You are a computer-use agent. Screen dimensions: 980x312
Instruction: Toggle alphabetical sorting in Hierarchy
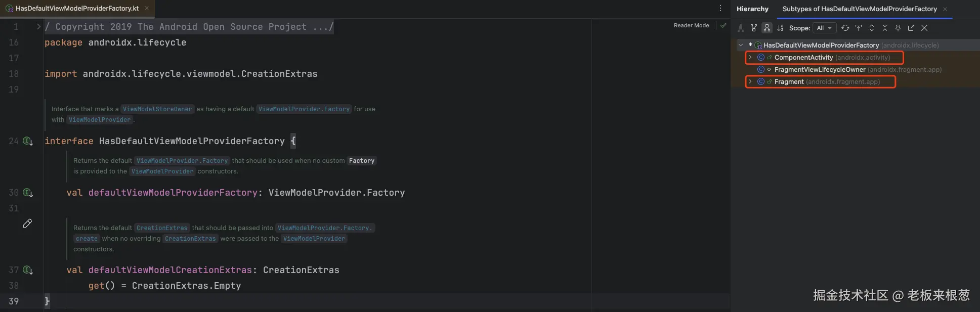click(780, 28)
